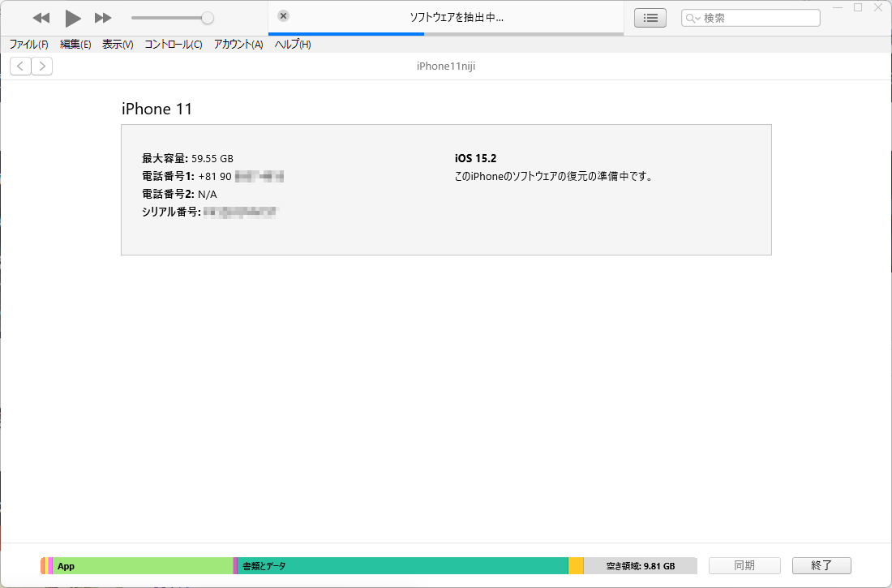
Task: Adjust the volume slider knob
Action: tap(208, 18)
